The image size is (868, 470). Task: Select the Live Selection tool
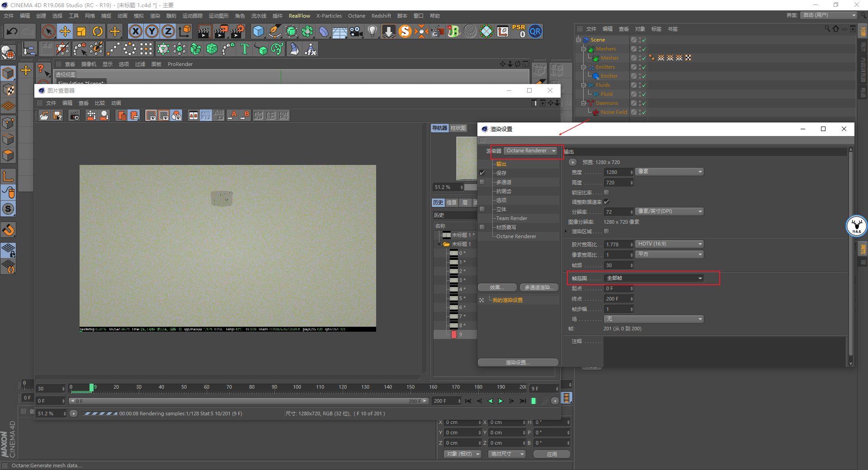pyautogui.click(x=48, y=31)
